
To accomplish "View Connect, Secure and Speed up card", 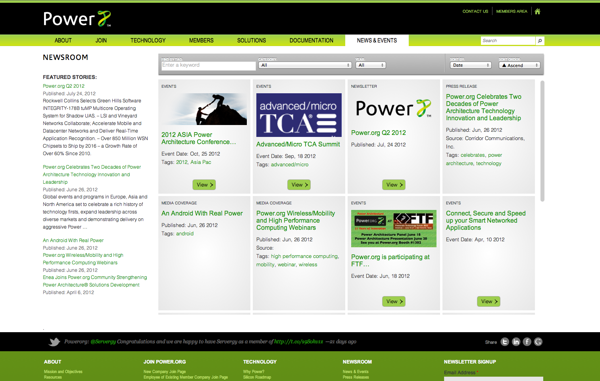I will tap(489, 301).
